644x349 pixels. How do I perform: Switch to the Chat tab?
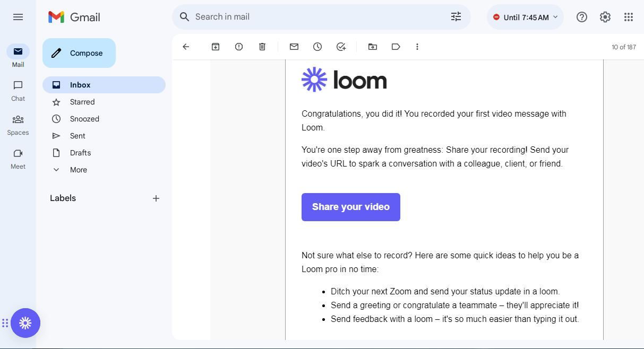[18, 91]
